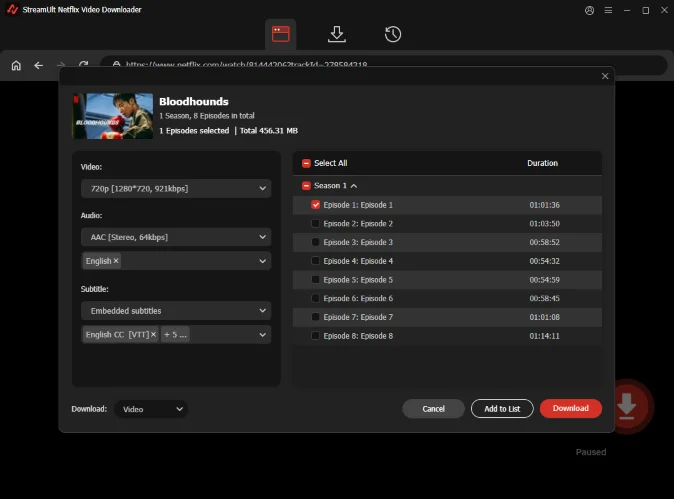Open the hamburger menu in title bar
674x499 pixels.
[x=608, y=10]
